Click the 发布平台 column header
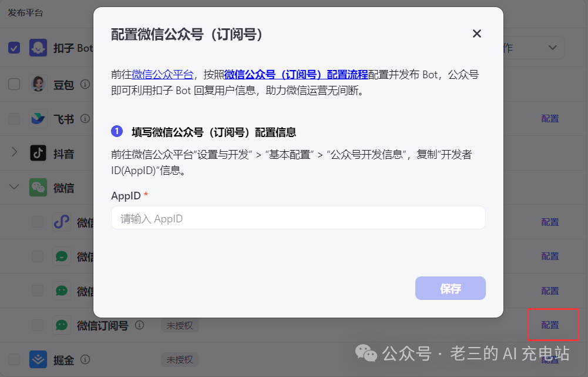 tap(25, 13)
